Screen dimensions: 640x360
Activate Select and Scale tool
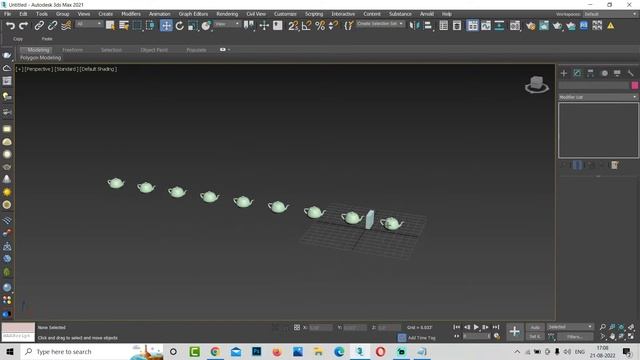pyautogui.click(x=193, y=26)
